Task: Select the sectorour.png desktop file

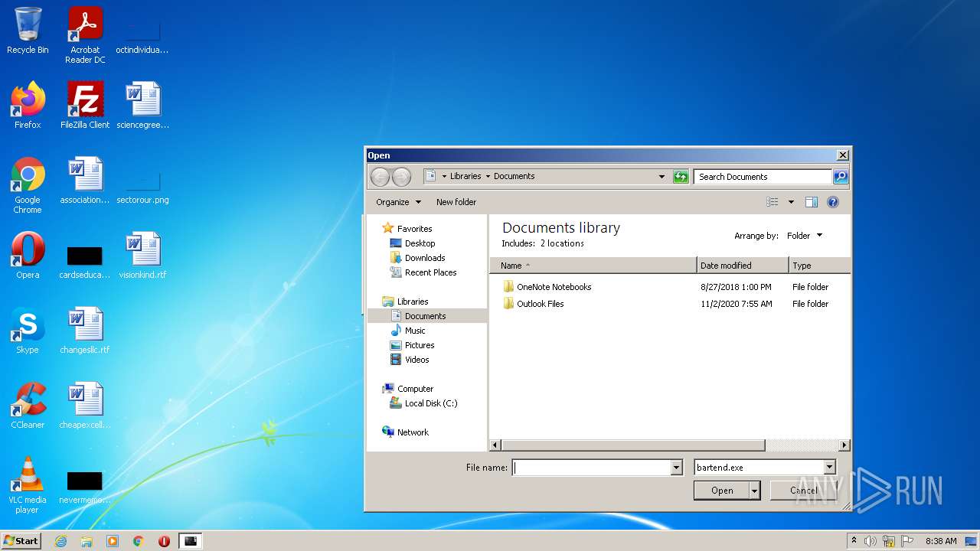Action: click(x=142, y=185)
